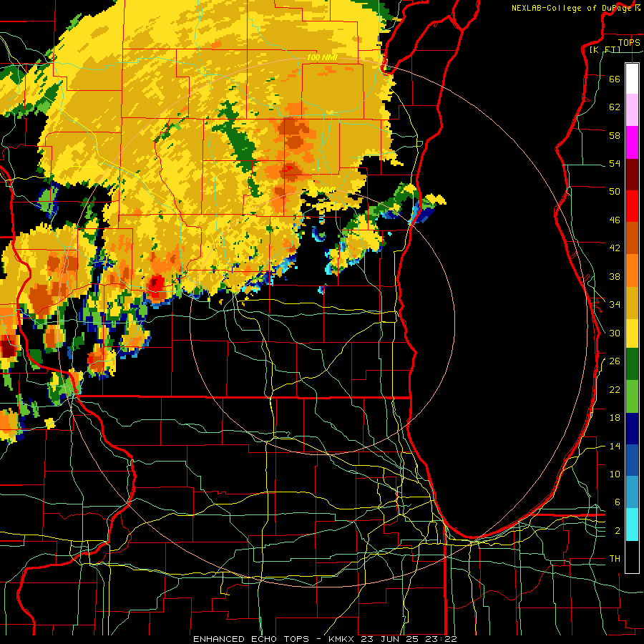The width and height of the screenshot is (644, 644).
Task: Pick the magenta swatch in the color scale
Action: [x=632, y=142]
